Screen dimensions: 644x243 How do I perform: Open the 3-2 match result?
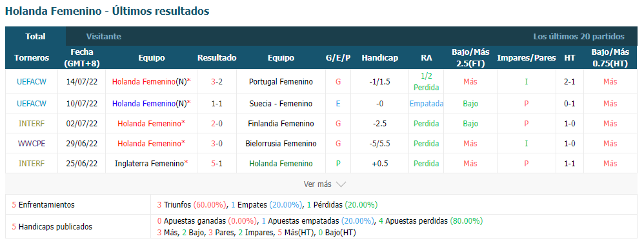tap(217, 82)
